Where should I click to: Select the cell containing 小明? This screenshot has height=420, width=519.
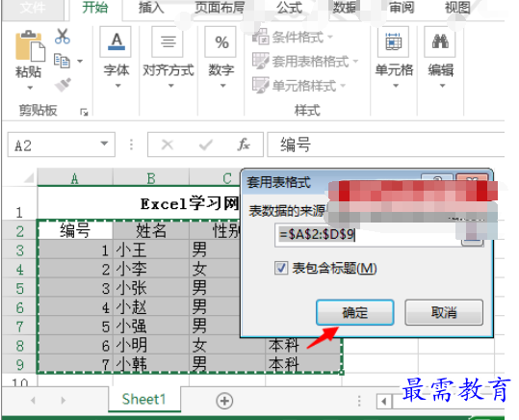(151, 346)
